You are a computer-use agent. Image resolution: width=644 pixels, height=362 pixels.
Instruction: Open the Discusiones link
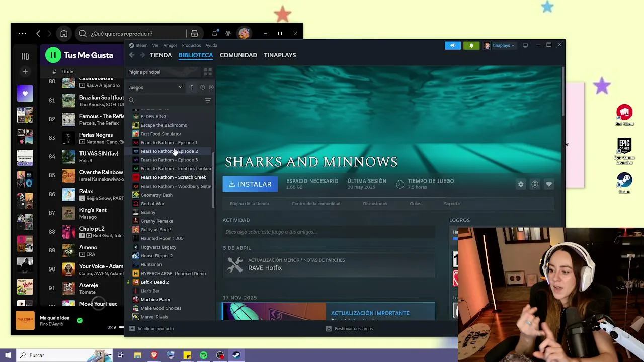[375, 204]
